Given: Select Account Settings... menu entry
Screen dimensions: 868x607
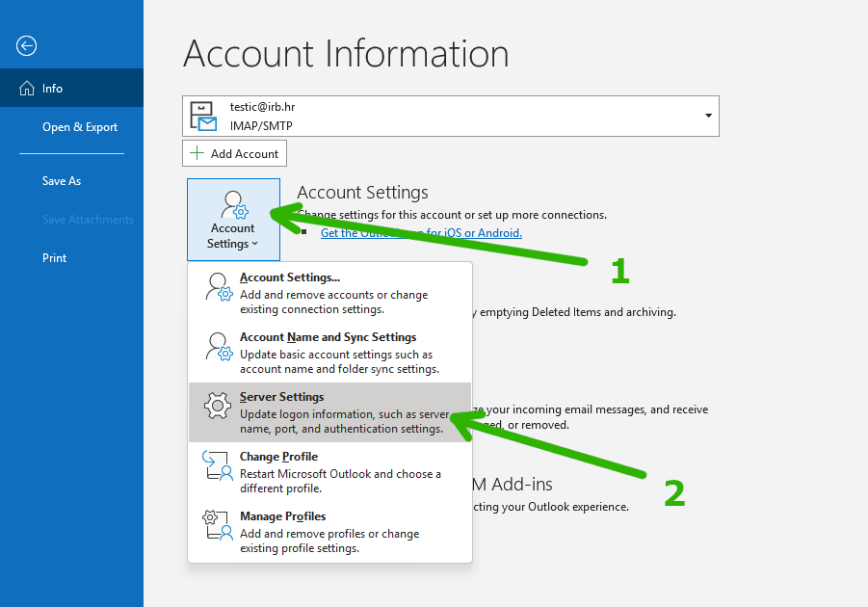Looking at the screenshot, I should pos(329,293).
